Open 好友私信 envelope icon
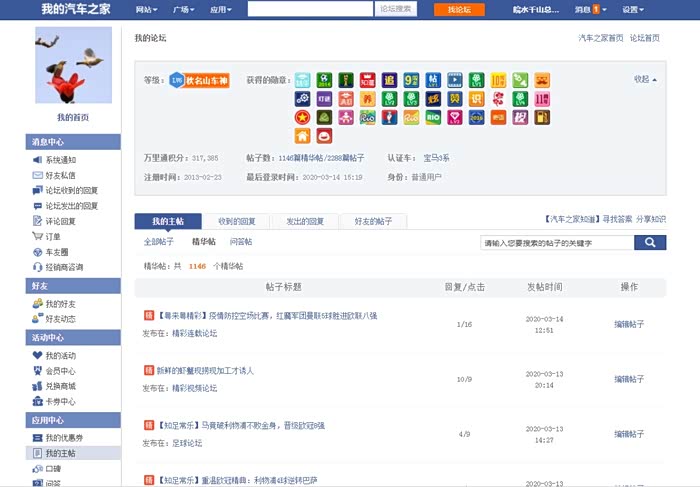The width and height of the screenshot is (700, 487). pyautogui.click(x=37, y=175)
